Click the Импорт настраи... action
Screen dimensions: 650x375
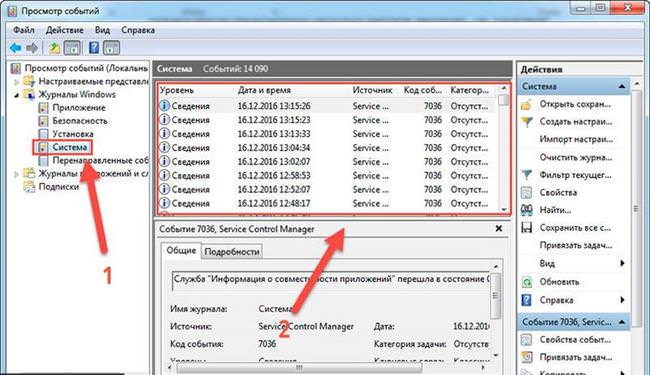click(576, 140)
